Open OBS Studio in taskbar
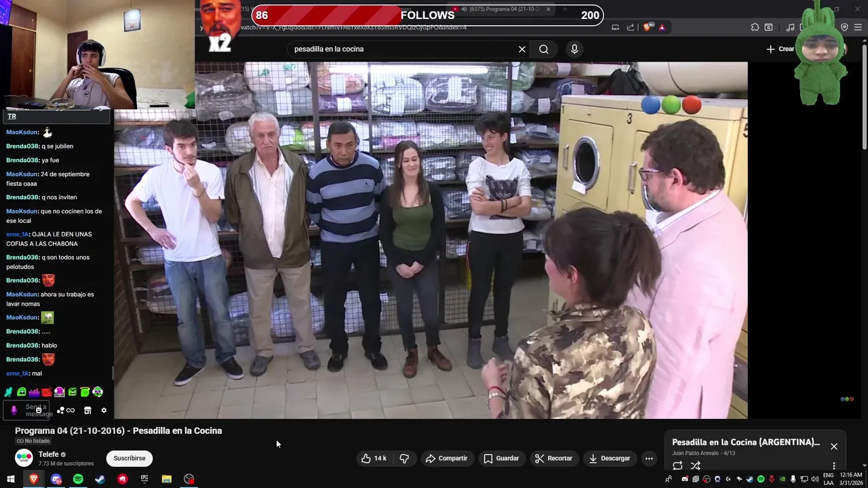The height and width of the screenshot is (488, 868). 189,479
